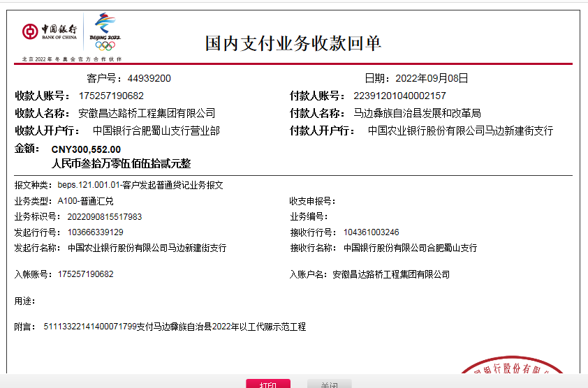
Task: Click the receiving bank number 104361003246
Action: [x=372, y=232]
